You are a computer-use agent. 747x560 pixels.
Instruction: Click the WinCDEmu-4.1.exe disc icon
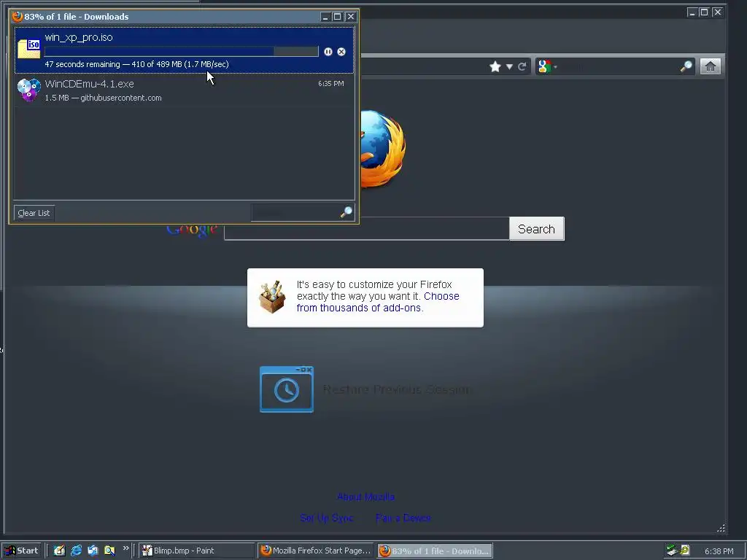click(x=29, y=90)
